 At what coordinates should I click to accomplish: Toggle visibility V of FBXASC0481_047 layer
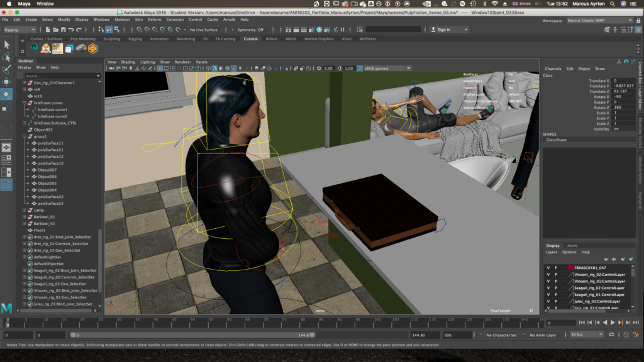point(548,268)
